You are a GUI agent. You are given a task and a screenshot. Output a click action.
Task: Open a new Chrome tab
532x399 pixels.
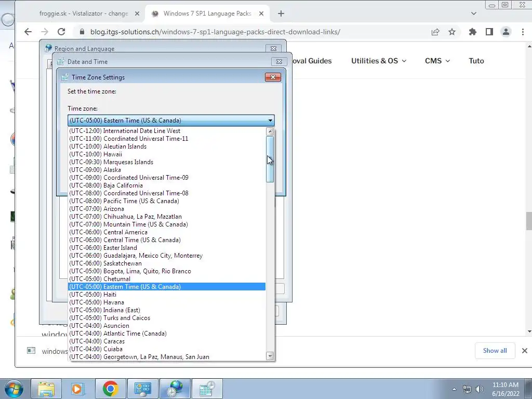coord(281,14)
